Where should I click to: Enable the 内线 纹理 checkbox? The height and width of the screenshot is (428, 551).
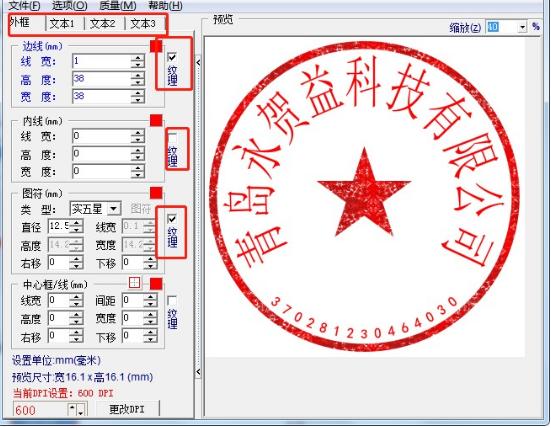click(173, 137)
